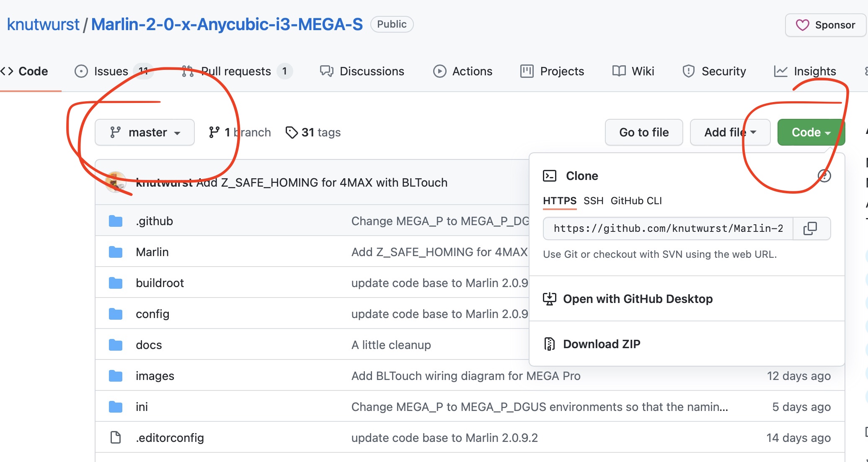
Task: Click the tag icon beside 31 tags
Action: [292, 132]
